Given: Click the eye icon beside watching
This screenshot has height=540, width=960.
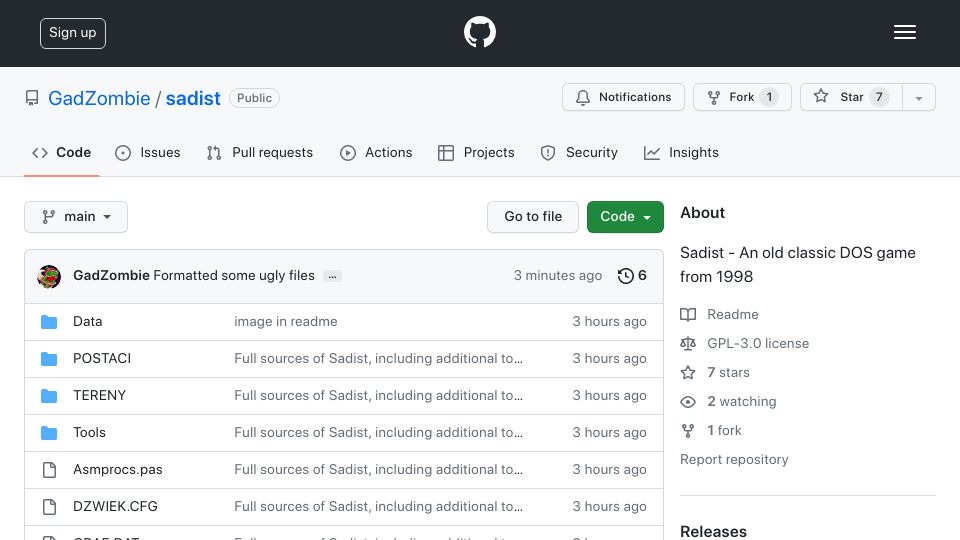Looking at the screenshot, I should [x=688, y=402].
